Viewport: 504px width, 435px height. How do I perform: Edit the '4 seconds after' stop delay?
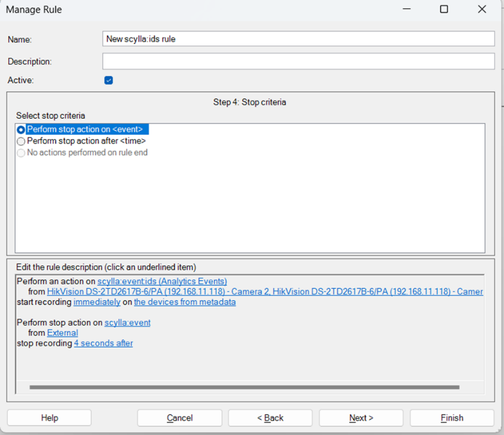[103, 343]
